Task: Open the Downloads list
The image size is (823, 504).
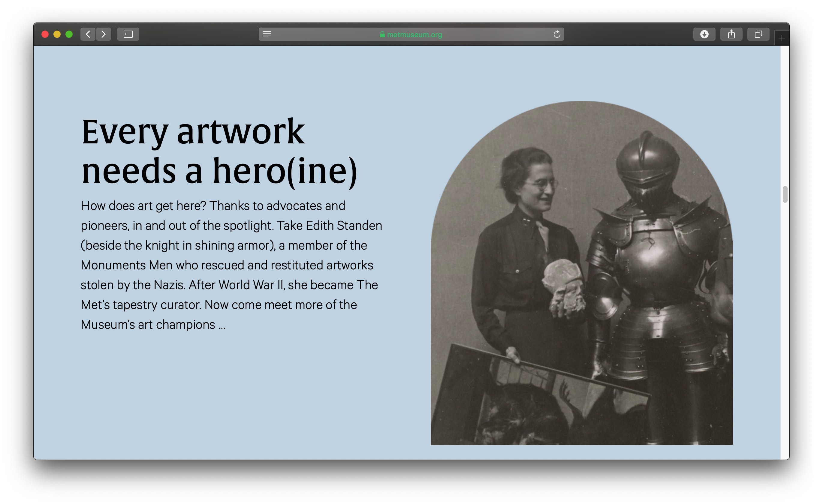Action: [704, 34]
